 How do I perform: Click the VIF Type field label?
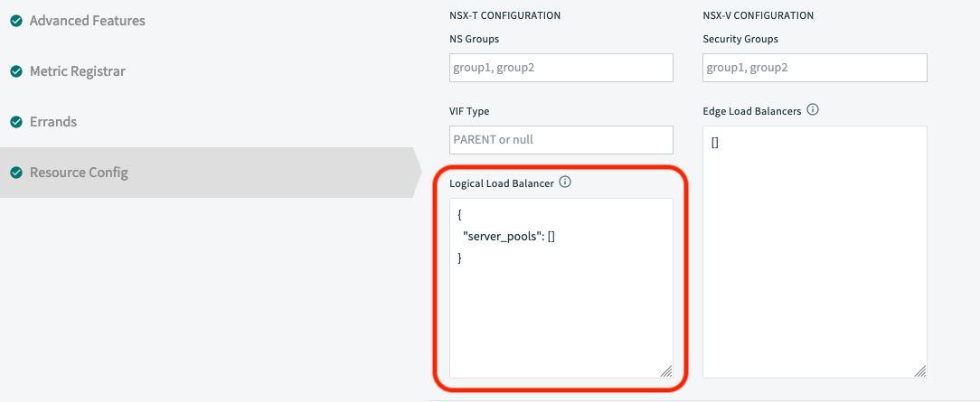(x=469, y=111)
